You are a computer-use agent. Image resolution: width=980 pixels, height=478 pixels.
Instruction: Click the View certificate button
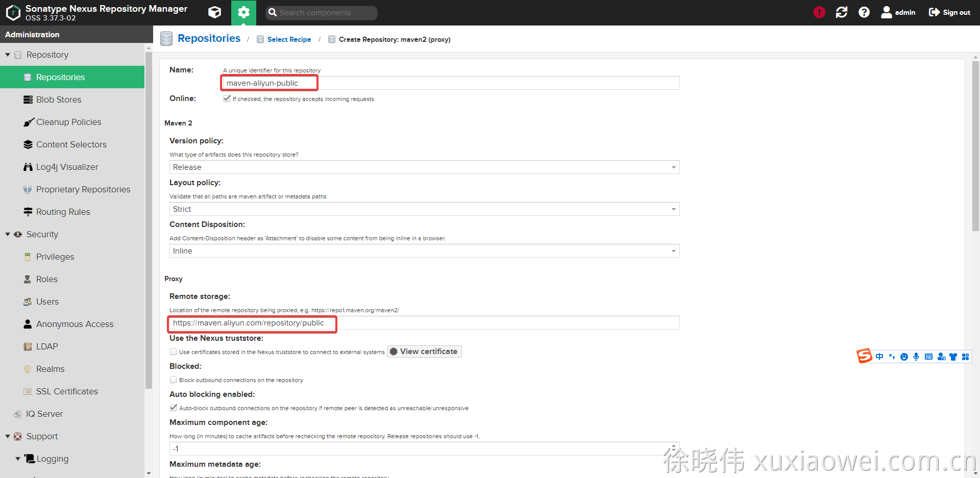tap(424, 351)
